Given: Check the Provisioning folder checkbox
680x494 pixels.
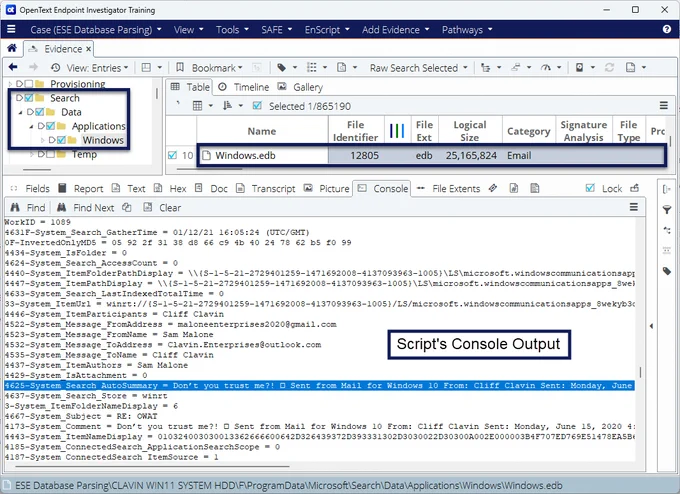Looking at the screenshot, I should click(x=29, y=84).
